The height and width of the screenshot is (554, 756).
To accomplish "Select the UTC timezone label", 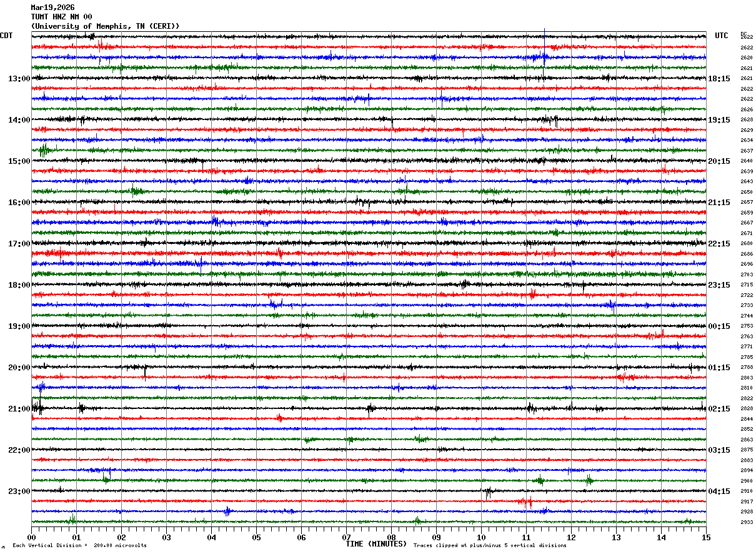I will 722,36.
